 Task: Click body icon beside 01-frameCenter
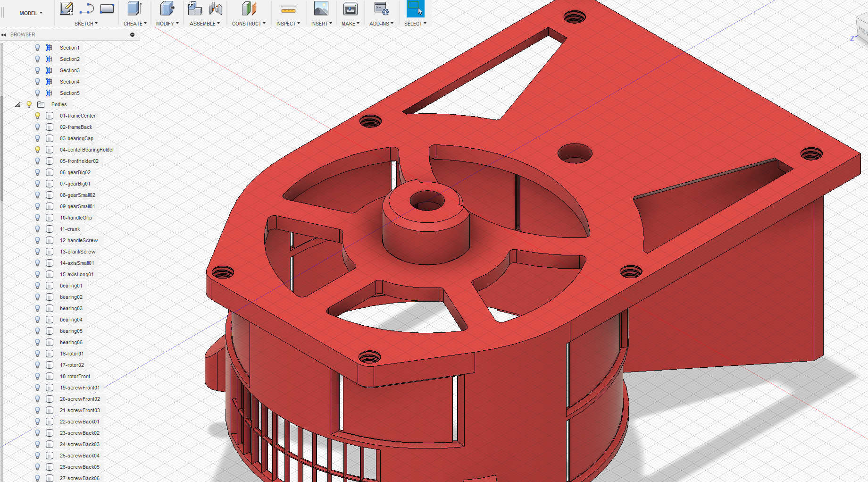[50, 116]
